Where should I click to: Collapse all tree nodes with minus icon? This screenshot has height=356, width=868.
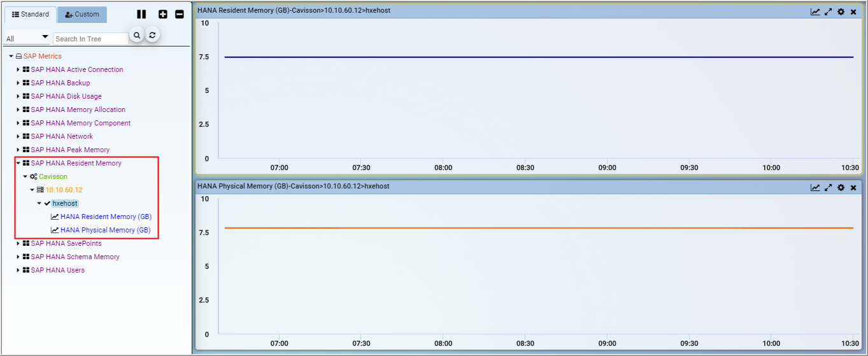click(x=180, y=14)
